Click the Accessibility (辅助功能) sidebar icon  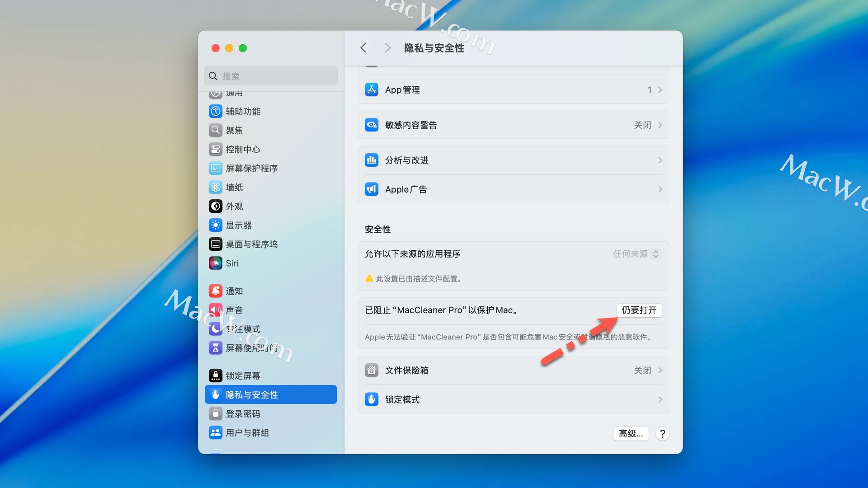pos(216,111)
